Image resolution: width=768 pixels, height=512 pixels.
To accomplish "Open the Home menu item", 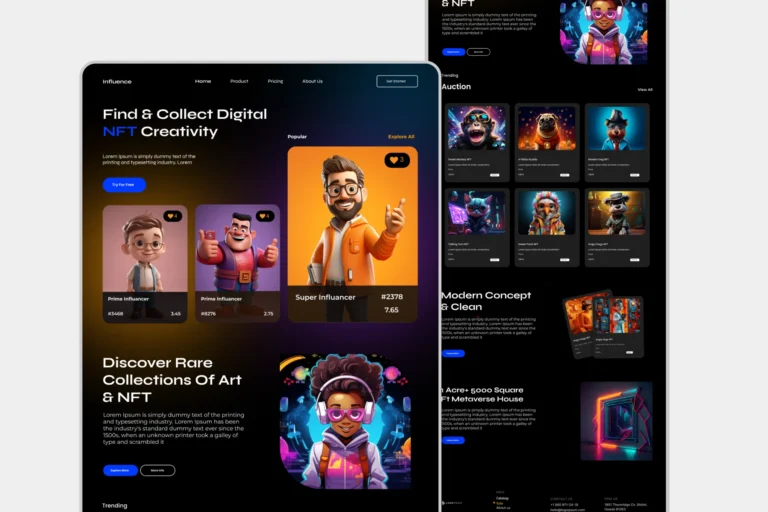I will click(203, 81).
